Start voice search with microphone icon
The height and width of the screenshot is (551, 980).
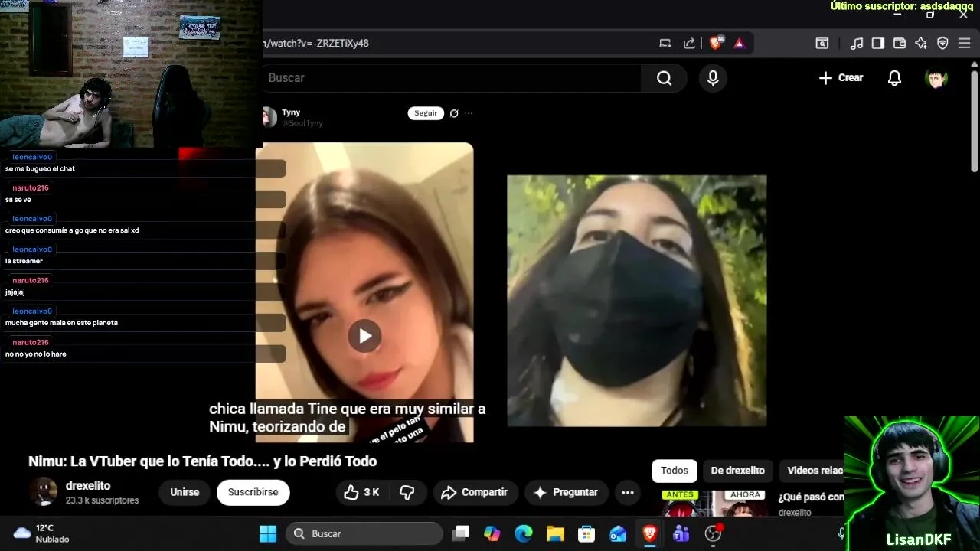click(713, 78)
